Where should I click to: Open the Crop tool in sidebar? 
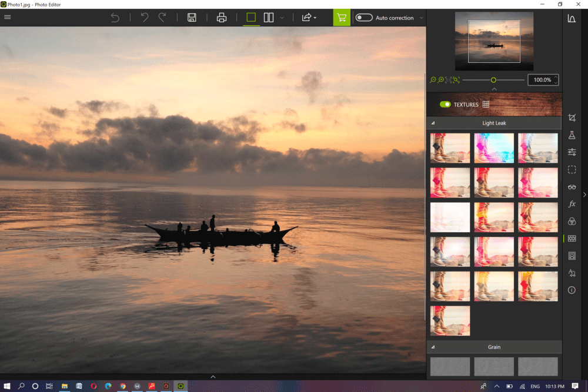[572, 118]
